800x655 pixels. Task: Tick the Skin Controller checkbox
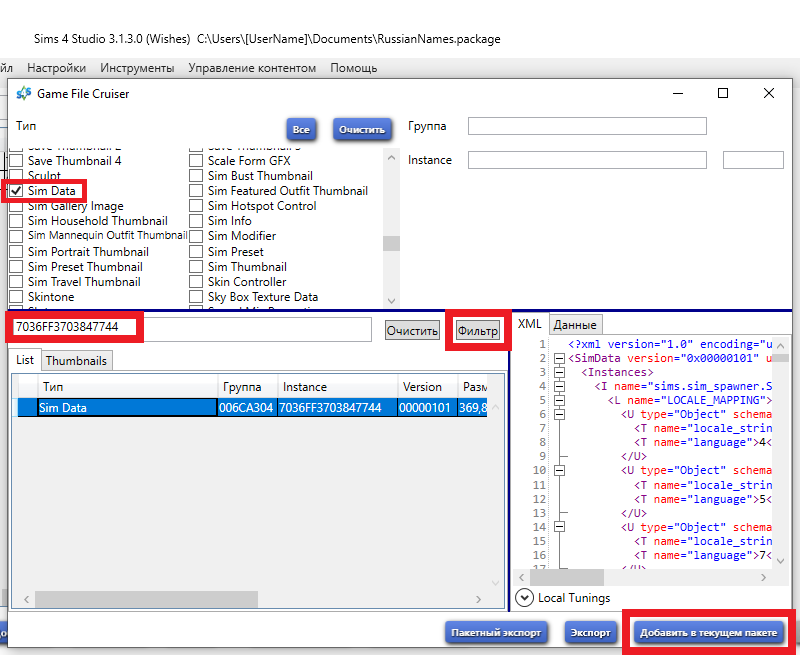pyautogui.click(x=196, y=282)
